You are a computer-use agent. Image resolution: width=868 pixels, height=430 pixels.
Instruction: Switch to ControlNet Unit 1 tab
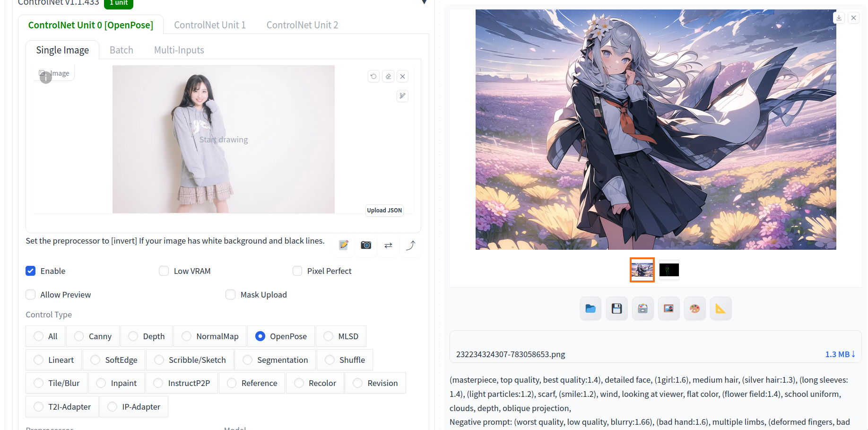[210, 25]
